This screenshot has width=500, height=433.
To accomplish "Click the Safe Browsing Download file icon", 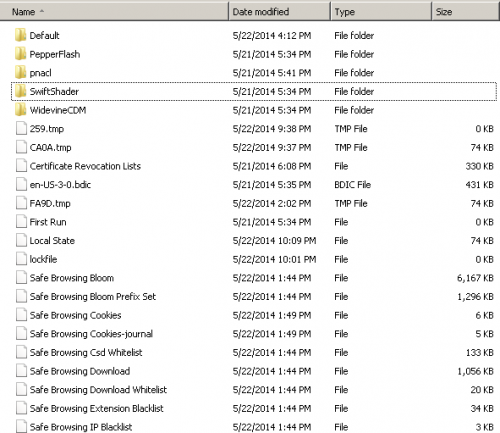I will [21, 371].
